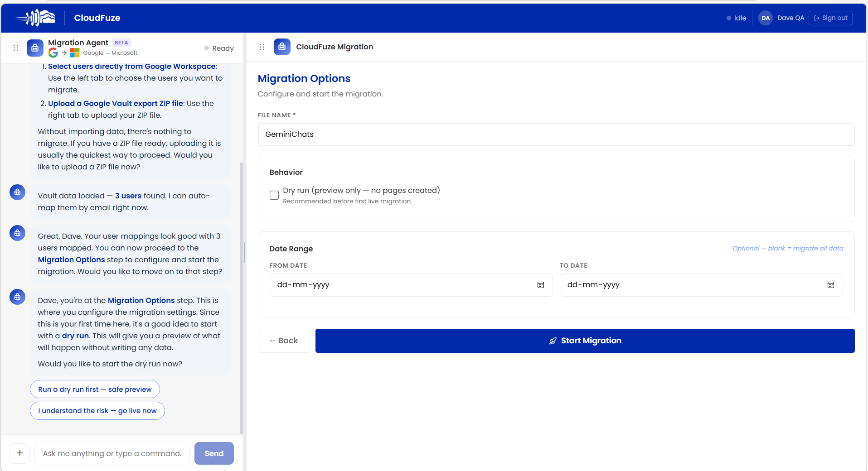Click the Google logo icon

pos(53,53)
